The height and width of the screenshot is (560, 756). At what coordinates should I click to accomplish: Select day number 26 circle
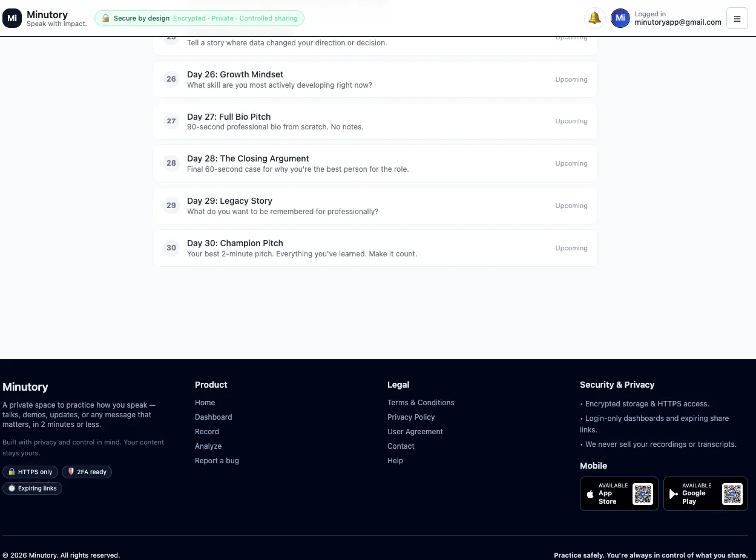pos(171,79)
